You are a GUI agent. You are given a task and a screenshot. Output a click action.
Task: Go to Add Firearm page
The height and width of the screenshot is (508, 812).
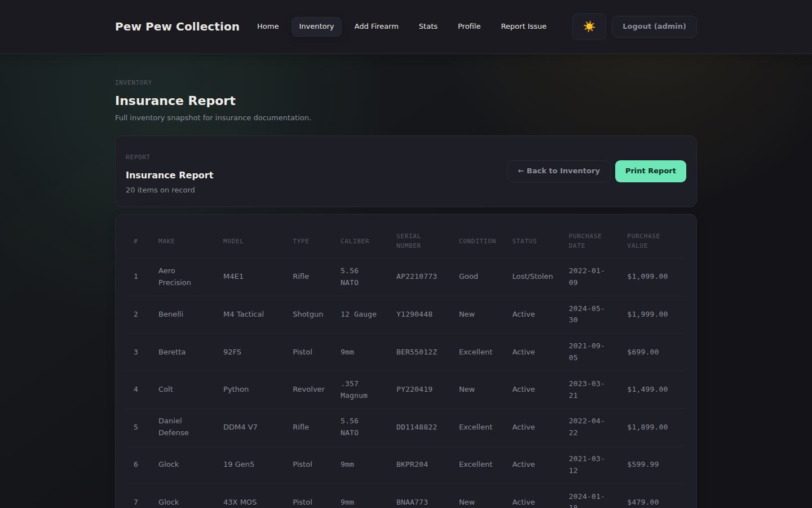click(376, 27)
